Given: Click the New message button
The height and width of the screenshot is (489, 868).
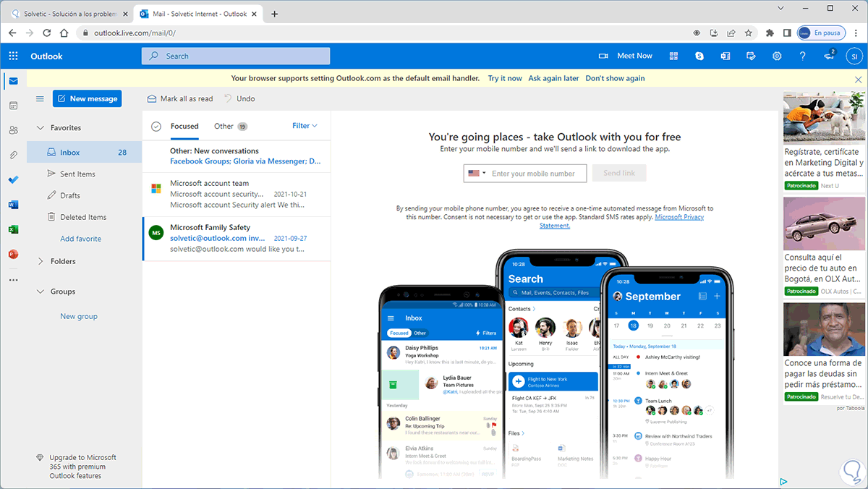Looking at the screenshot, I should [87, 99].
